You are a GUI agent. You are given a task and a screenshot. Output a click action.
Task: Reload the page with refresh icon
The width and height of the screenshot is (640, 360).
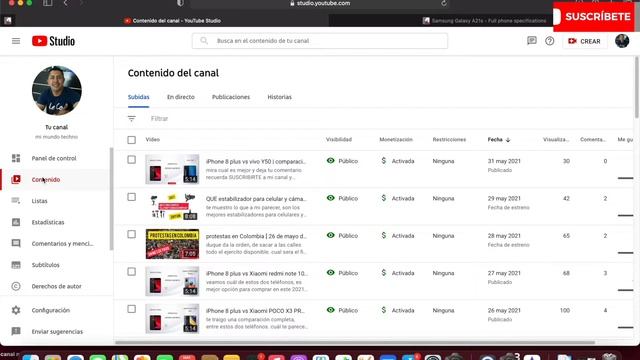coord(444,3)
